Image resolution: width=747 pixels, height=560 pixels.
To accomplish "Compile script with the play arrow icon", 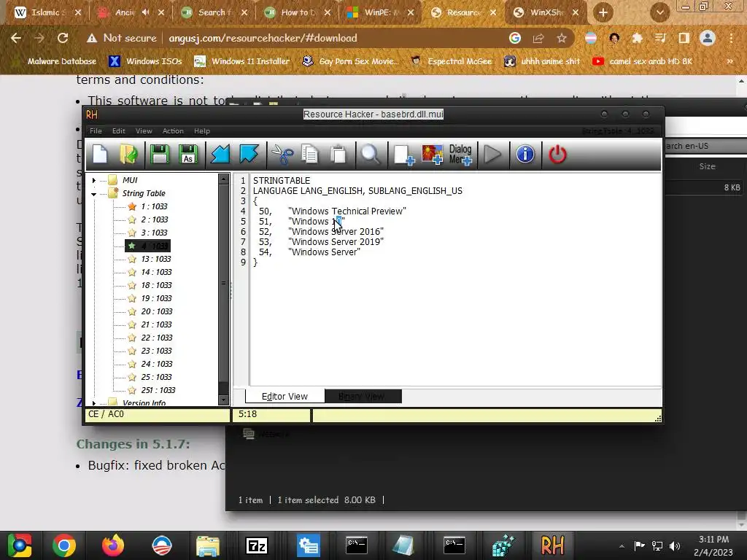I will click(492, 155).
